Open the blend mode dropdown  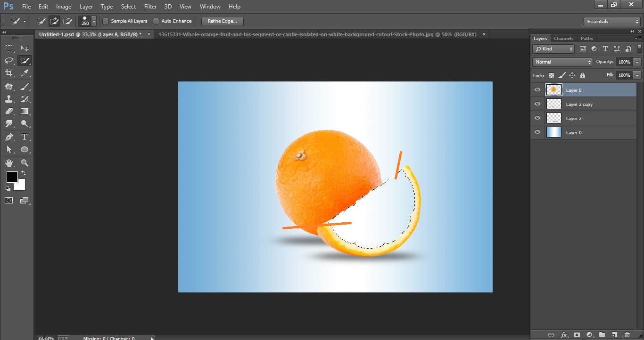pyautogui.click(x=562, y=62)
